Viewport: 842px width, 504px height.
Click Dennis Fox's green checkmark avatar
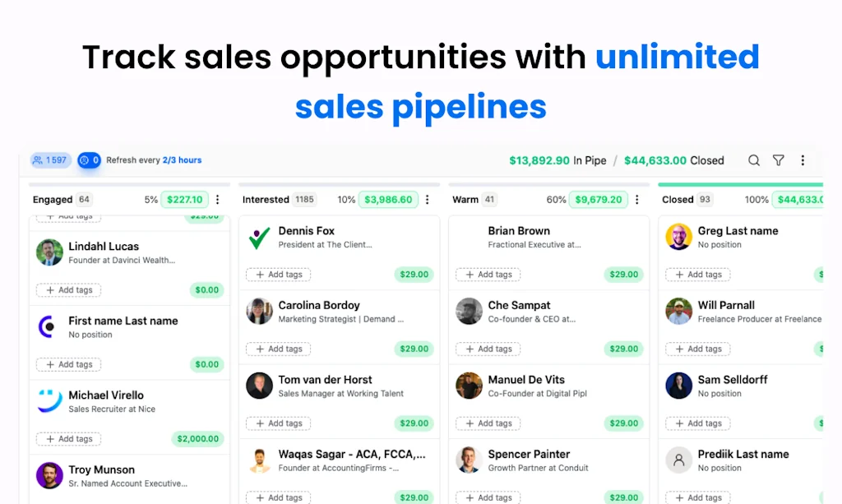click(x=259, y=238)
